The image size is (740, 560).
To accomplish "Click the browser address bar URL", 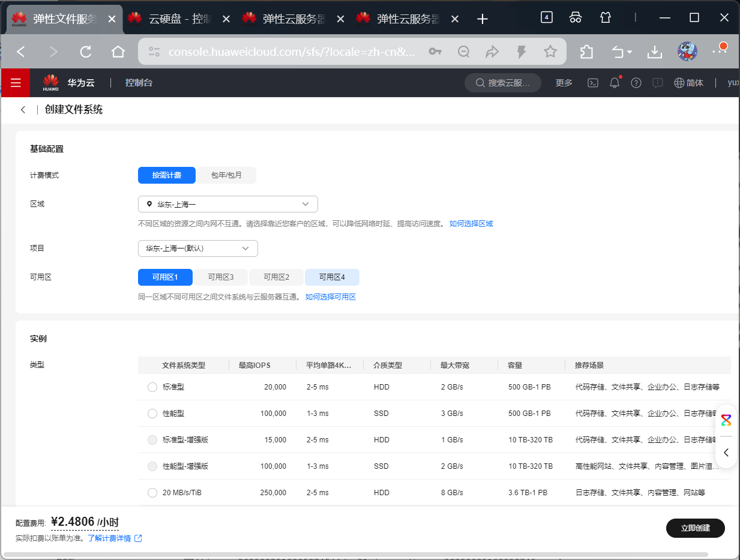I will tap(292, 52).
